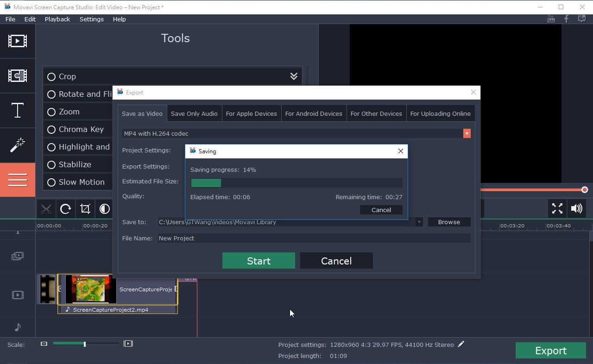This screenshot has width=593, height=364.
Task: Open the Save to path dropdown
Action: (419, 222)
